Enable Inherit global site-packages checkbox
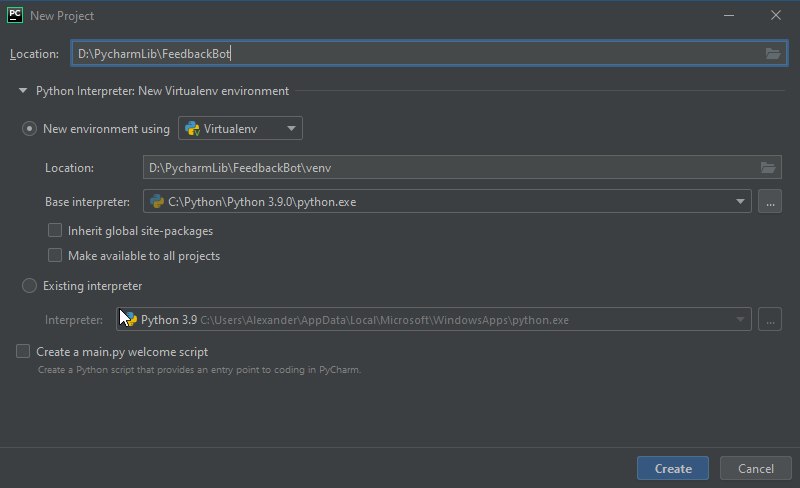800x488 pixels. coord(55,230)
